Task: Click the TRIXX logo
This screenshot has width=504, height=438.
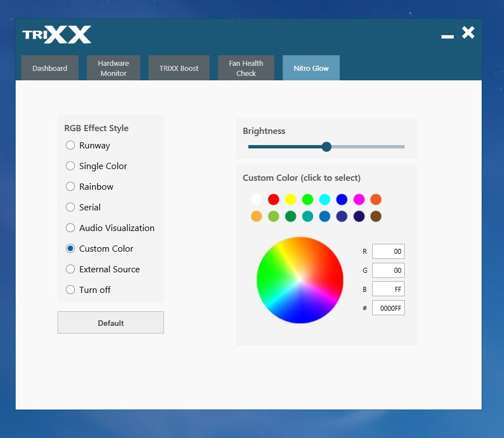Action: click(x=57, y=35)
